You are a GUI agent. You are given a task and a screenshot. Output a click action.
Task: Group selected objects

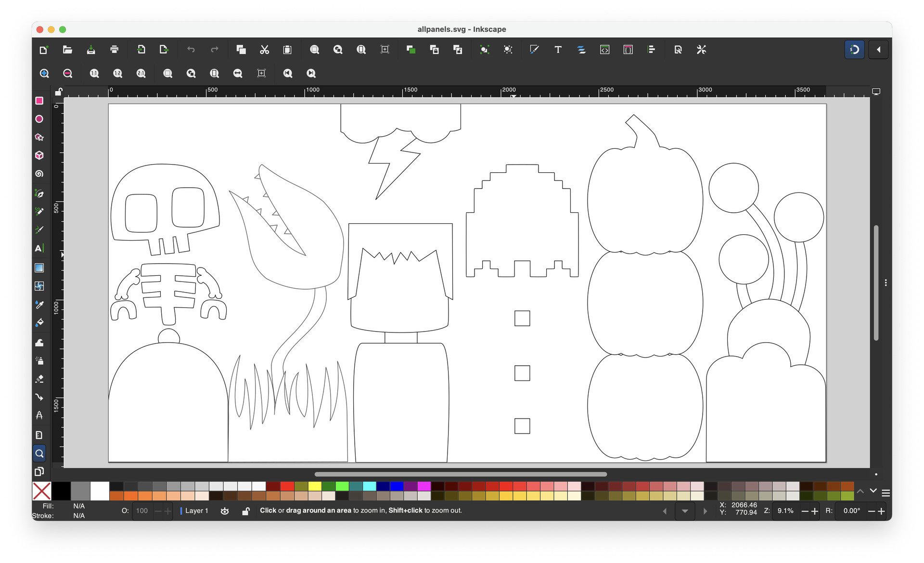484,50
